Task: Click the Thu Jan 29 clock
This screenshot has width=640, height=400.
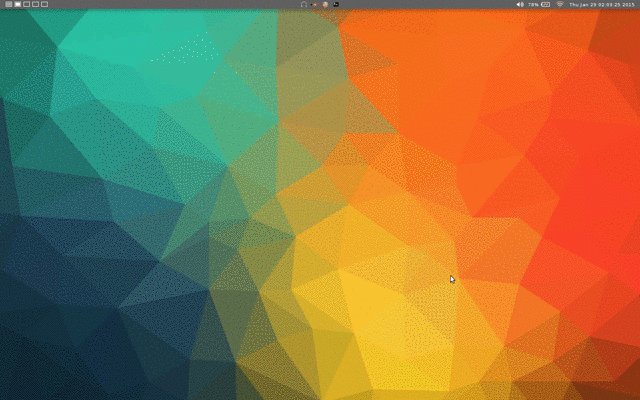Action: 602,4
